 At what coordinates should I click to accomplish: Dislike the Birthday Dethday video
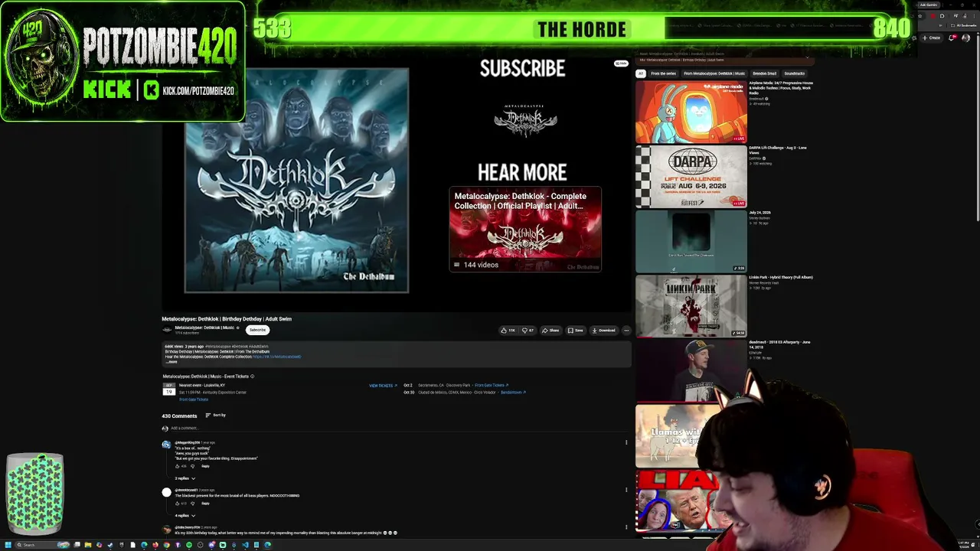click(x=528, y=331)
